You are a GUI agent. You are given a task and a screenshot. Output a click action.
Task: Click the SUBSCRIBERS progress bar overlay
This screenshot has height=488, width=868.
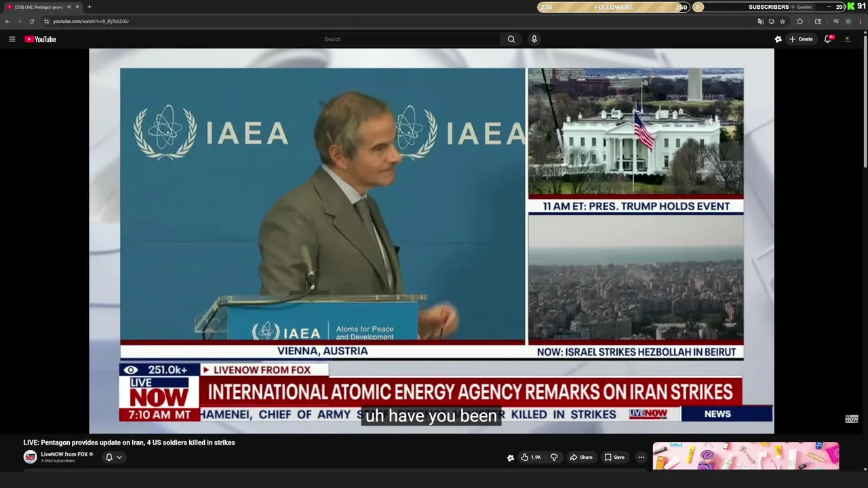point(770,7)
